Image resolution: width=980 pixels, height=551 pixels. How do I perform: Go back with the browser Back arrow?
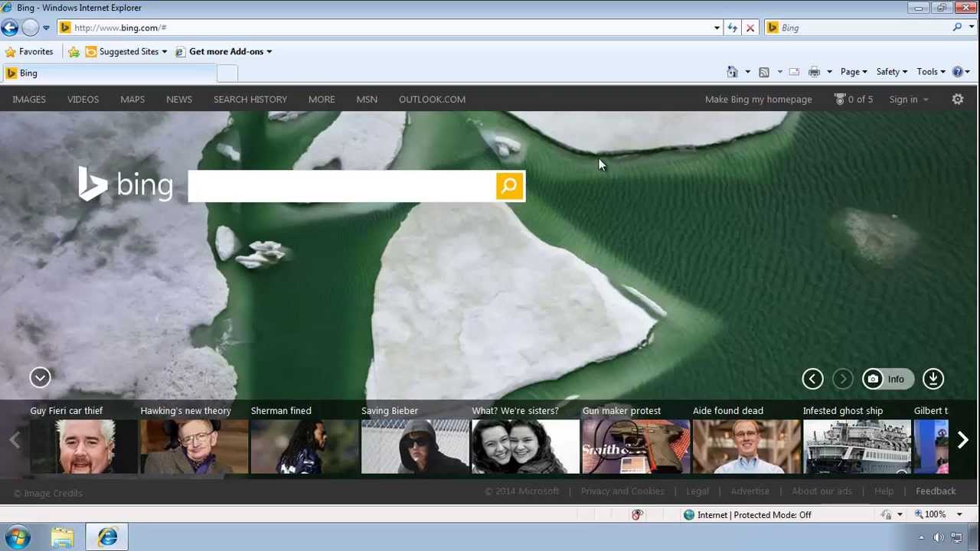pyautogui.click(x=9, y=28)
